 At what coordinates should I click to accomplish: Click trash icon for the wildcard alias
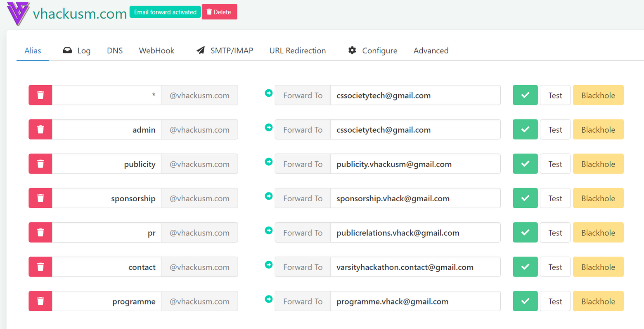40,95
